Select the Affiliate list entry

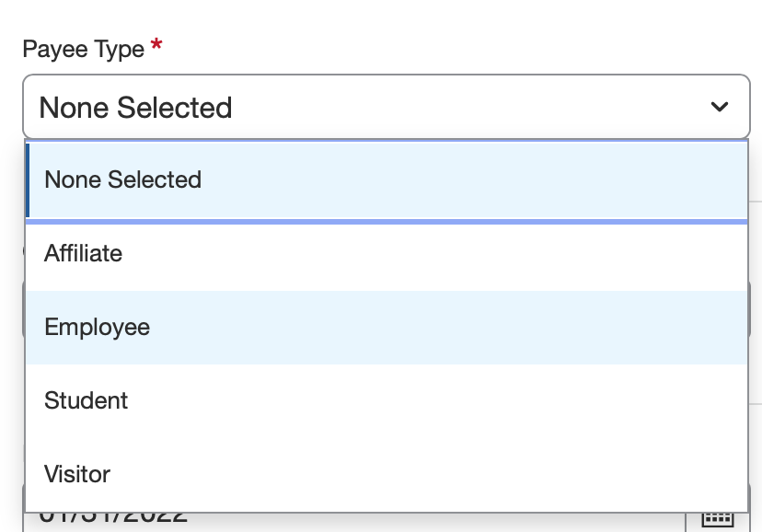tap(83, 253)
